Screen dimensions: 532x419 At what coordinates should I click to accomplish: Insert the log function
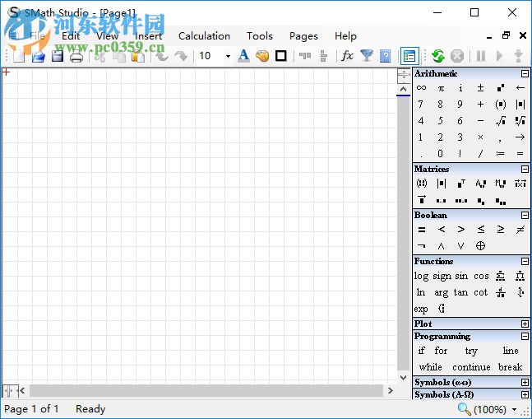click(x=421, y=277)
